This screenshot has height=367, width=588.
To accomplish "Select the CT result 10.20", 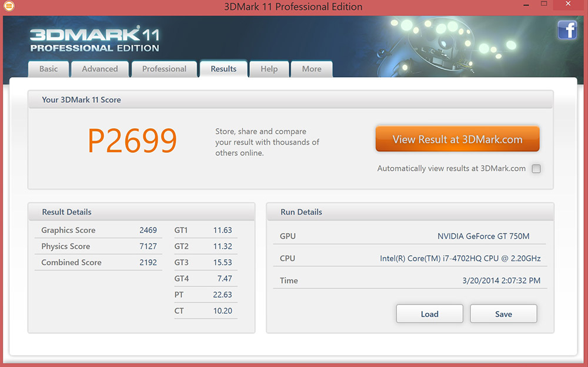I will coord(223,311).
